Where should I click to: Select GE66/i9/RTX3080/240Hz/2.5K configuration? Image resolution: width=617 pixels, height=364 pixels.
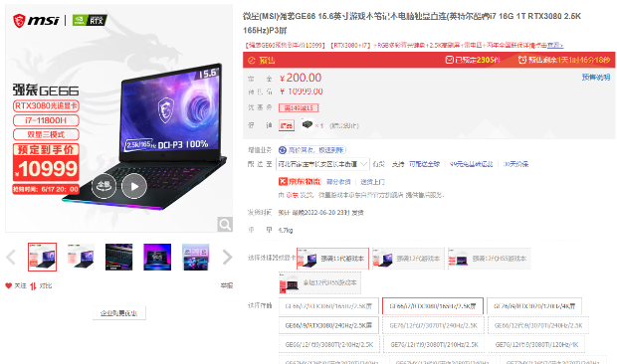coord(328,325)
